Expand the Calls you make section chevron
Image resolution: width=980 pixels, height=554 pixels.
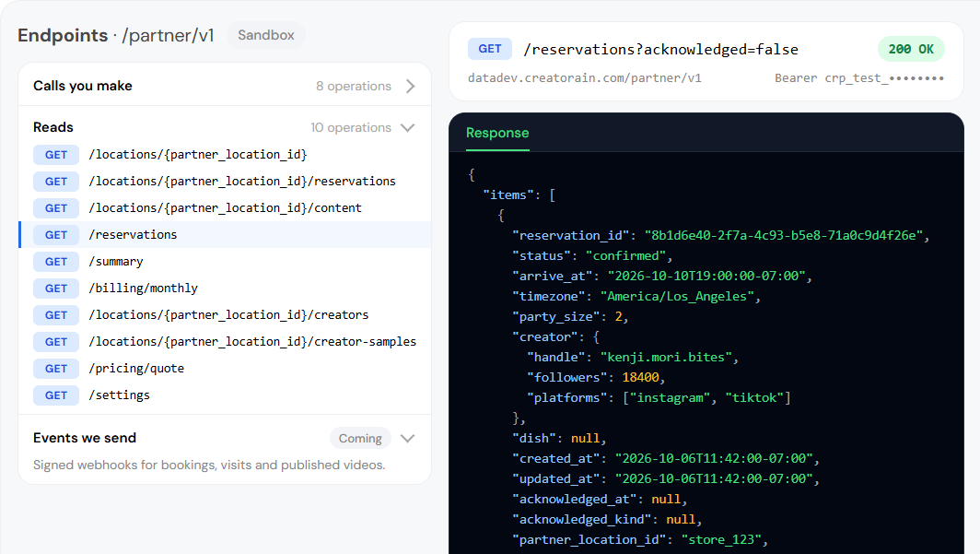point(410,87)
